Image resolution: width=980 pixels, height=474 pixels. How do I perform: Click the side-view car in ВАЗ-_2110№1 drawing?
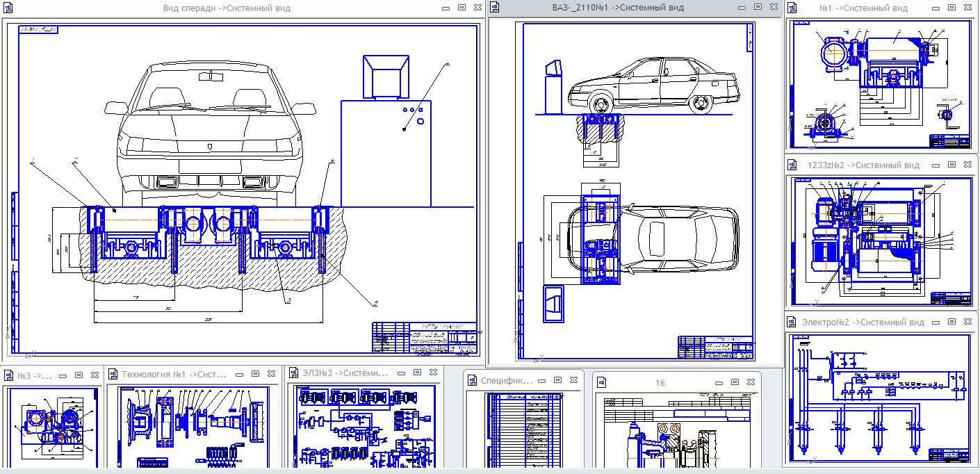pyautogui.click(x=655, y=86)
